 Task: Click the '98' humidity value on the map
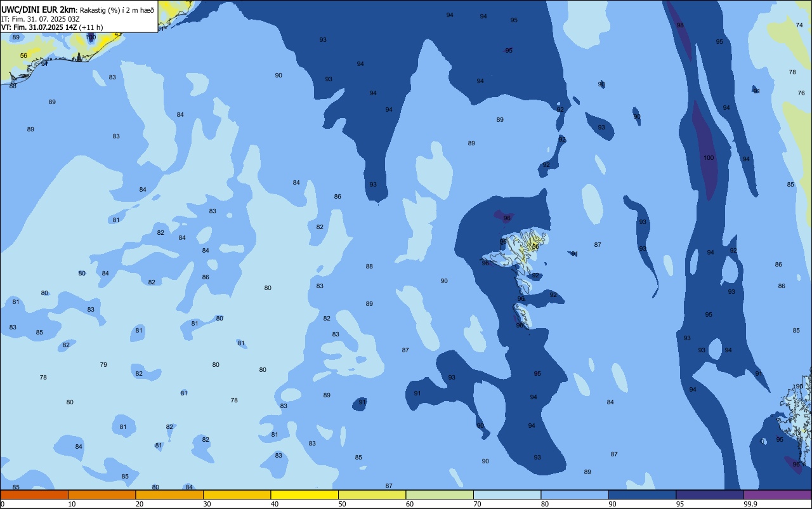click(x=680, y=25)
